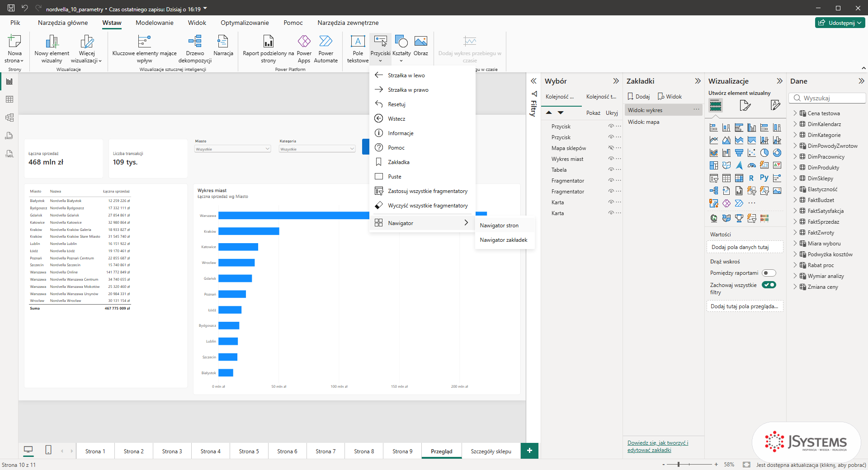Viewport: 868px width, 470px height.
Task: Toggle Pomiędzy raportami switch
Action: pos(769,273)
